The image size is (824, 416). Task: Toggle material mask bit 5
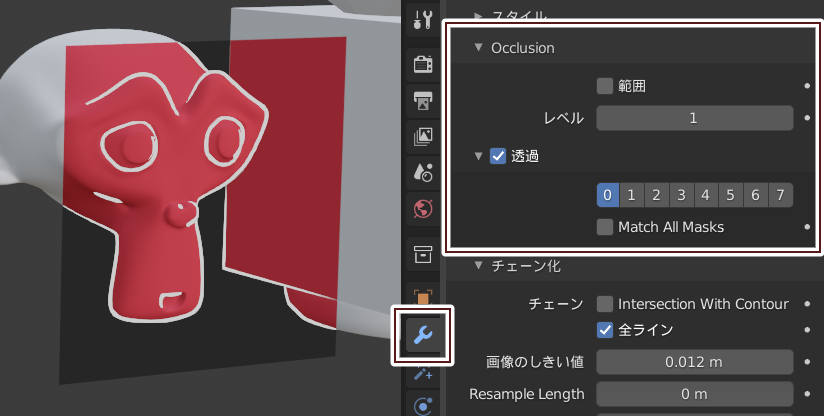tap(730, 195)
